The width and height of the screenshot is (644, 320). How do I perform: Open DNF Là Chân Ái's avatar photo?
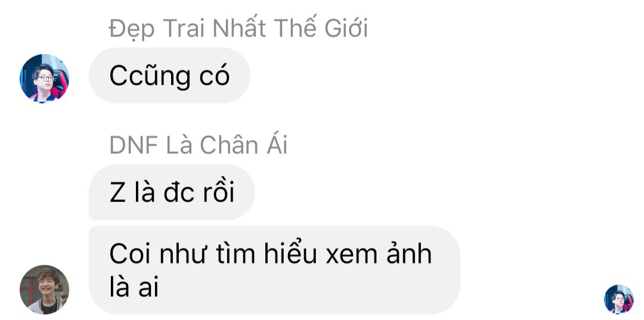[x=44, y=290]
